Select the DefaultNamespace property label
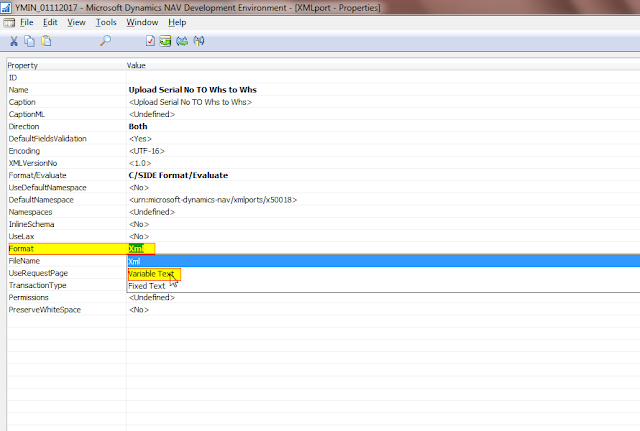 coord(41,200)
